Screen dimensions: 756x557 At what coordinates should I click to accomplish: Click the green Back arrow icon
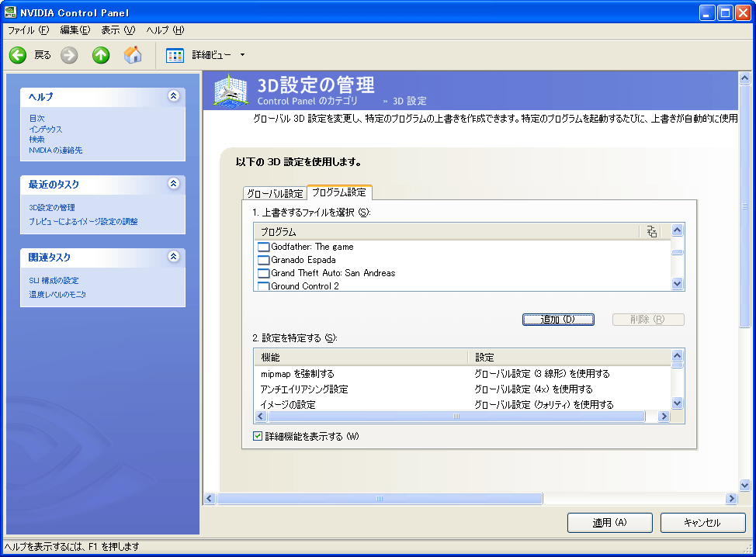18,55
